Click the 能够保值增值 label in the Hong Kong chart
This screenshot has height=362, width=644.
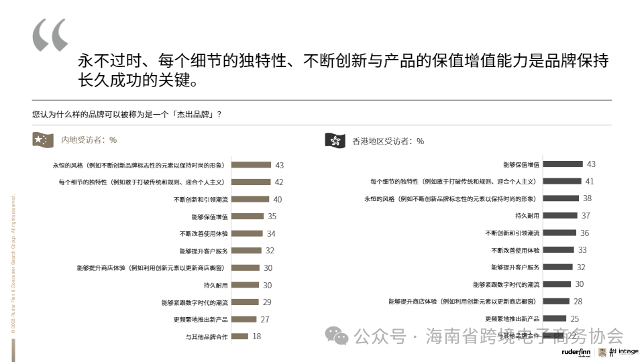(521, 165)
